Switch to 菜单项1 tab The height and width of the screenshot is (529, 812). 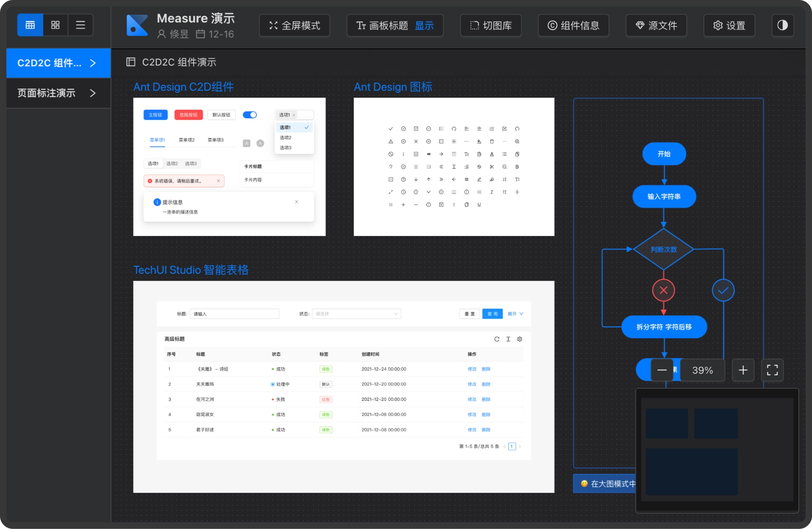coord(157,140)
